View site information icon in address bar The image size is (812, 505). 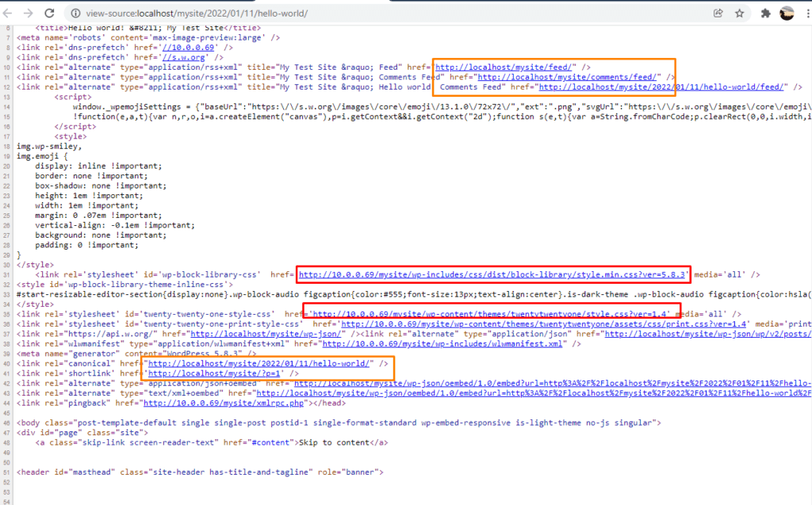(x=76, y=13)
